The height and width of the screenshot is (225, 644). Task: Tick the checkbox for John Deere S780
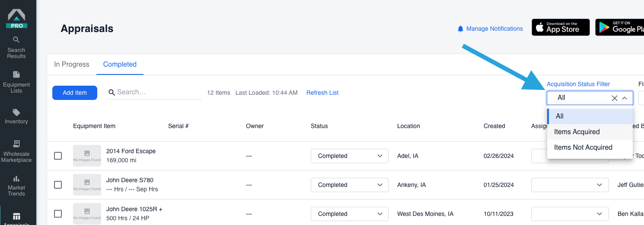click(58, 185)
